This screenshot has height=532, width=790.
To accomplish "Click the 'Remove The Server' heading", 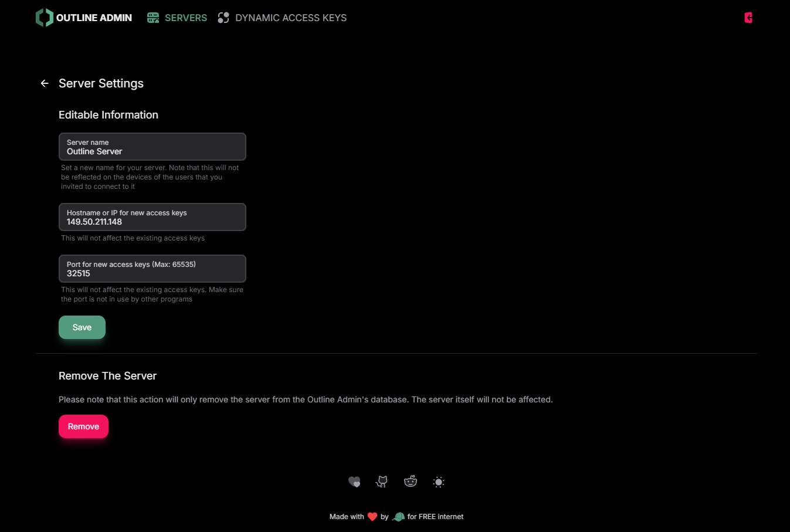I will [x=108, y=376].
